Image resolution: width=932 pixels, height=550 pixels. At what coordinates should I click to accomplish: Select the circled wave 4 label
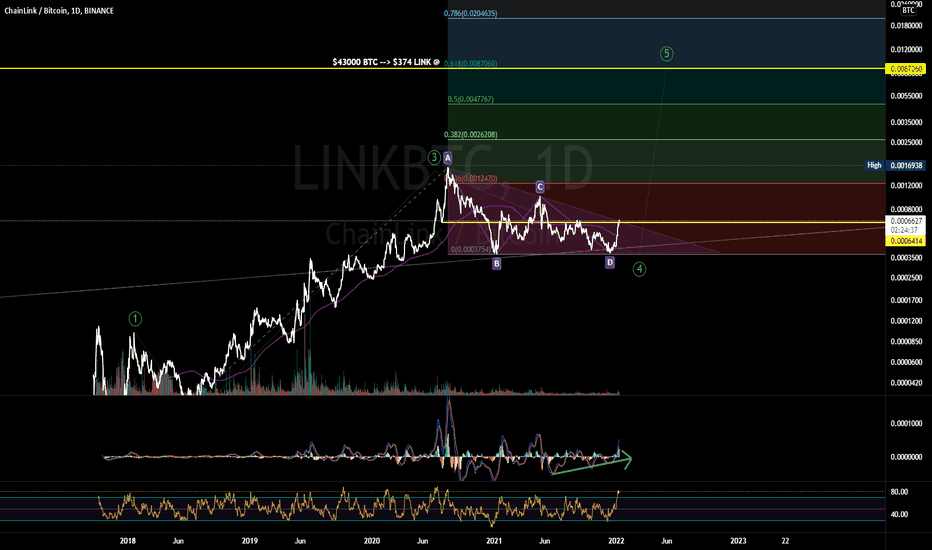639,269
